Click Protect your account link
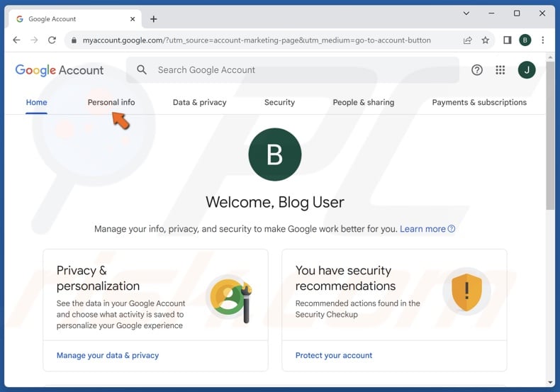 [x=334, y=355]
